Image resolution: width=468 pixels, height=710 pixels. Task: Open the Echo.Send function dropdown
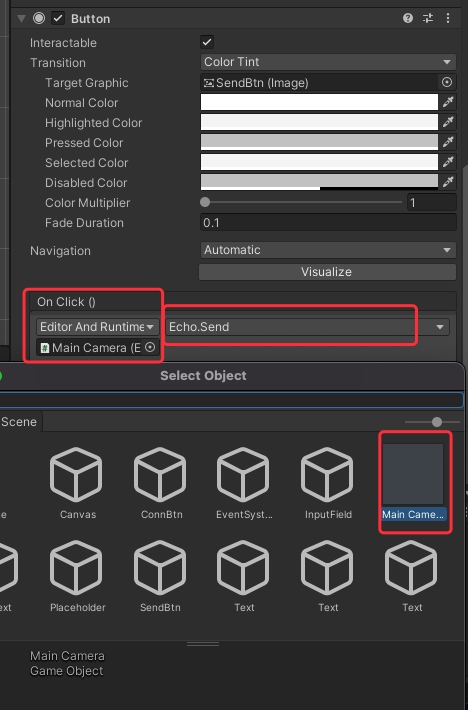click(307, 327)
